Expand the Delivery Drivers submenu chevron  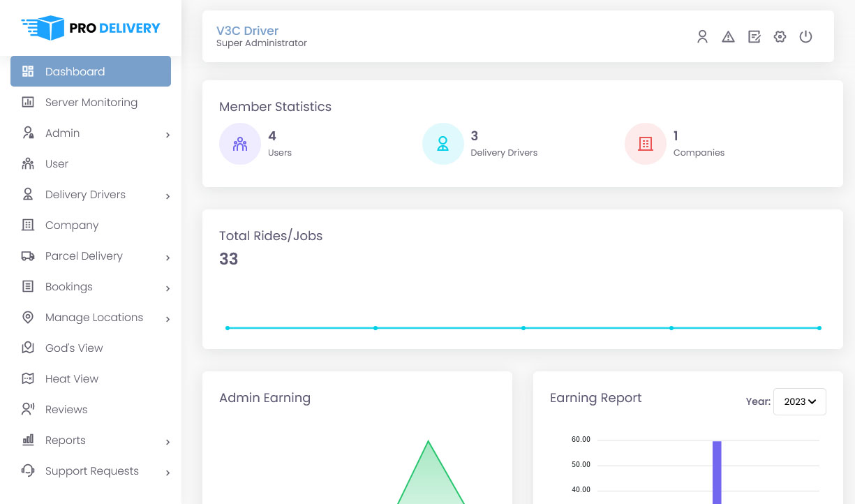point(168,196)
